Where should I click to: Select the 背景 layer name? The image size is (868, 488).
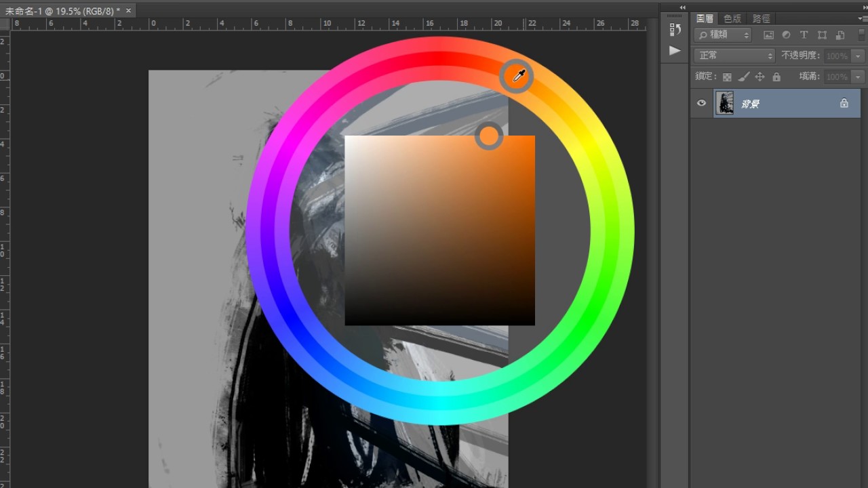[x=749, y=104]
